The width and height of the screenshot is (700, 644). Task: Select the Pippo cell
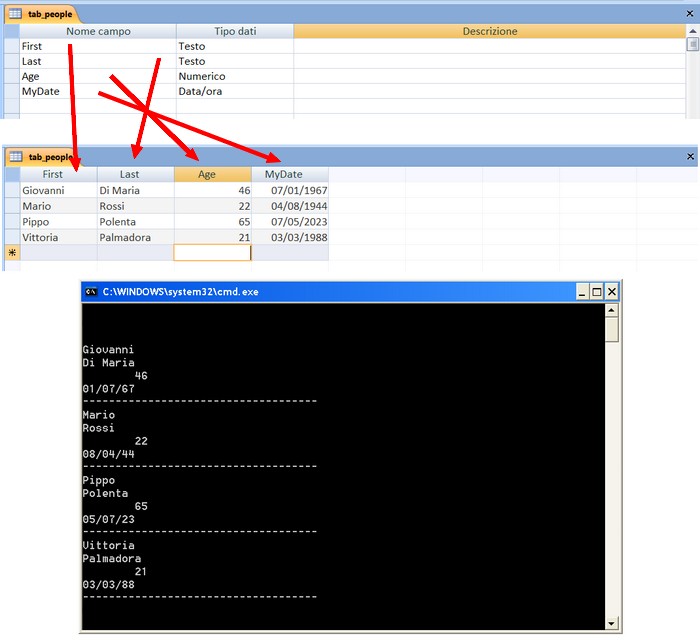point(58,222)
